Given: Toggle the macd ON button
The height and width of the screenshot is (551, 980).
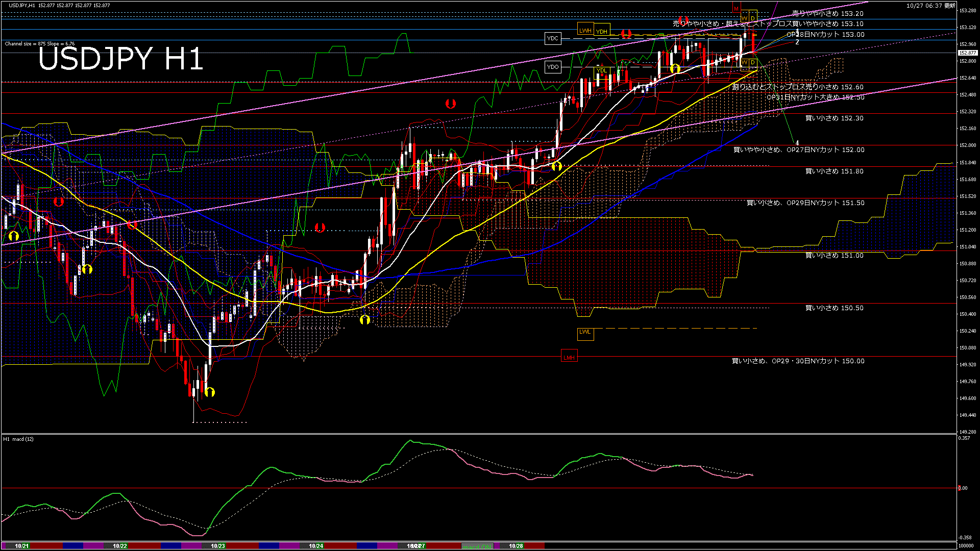Looking at the screenshot, I should point(477,546).
